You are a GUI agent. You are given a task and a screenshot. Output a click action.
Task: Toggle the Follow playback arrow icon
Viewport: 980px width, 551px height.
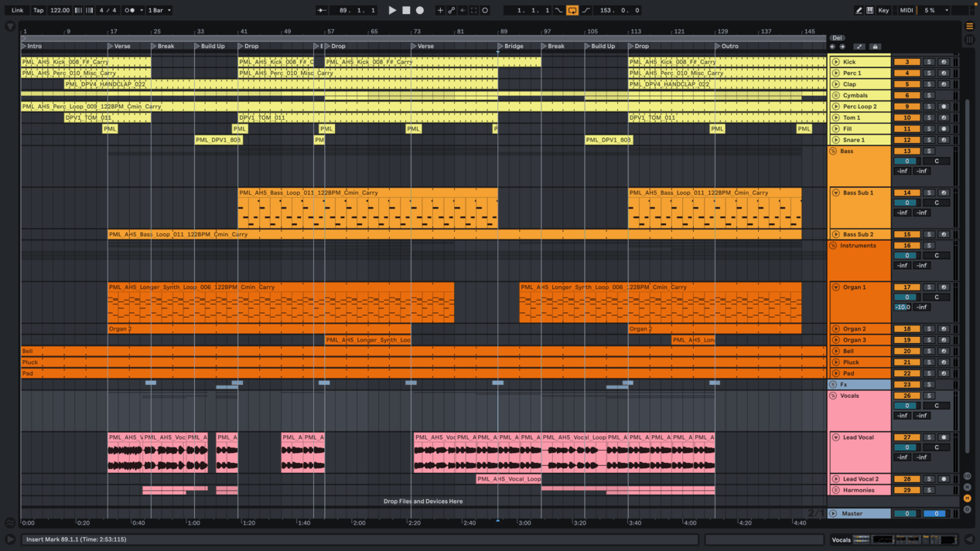[322, 10]
